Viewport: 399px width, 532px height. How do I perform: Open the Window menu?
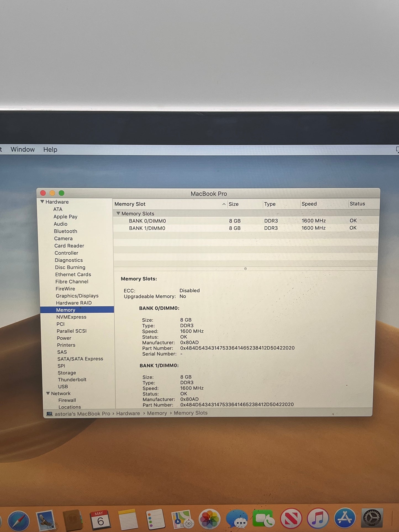pos(23,149)
